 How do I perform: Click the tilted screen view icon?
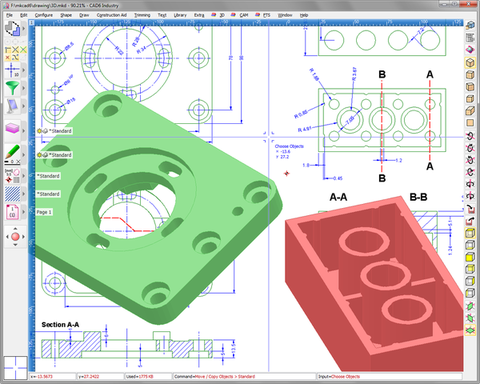point(12,106)
